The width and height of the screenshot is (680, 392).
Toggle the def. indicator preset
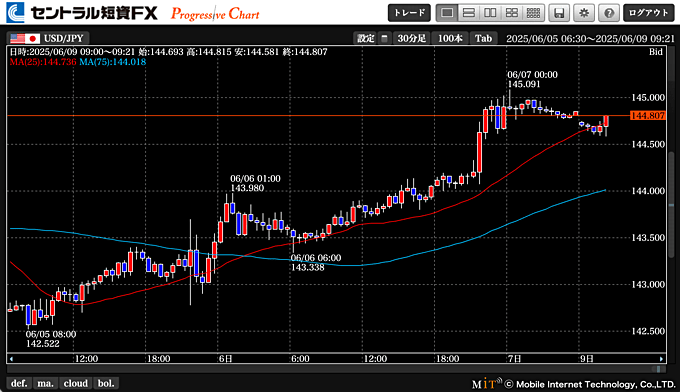[19, 383]
